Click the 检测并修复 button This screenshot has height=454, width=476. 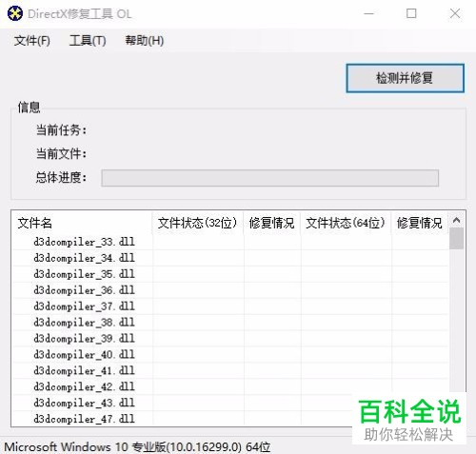point(405,78)
